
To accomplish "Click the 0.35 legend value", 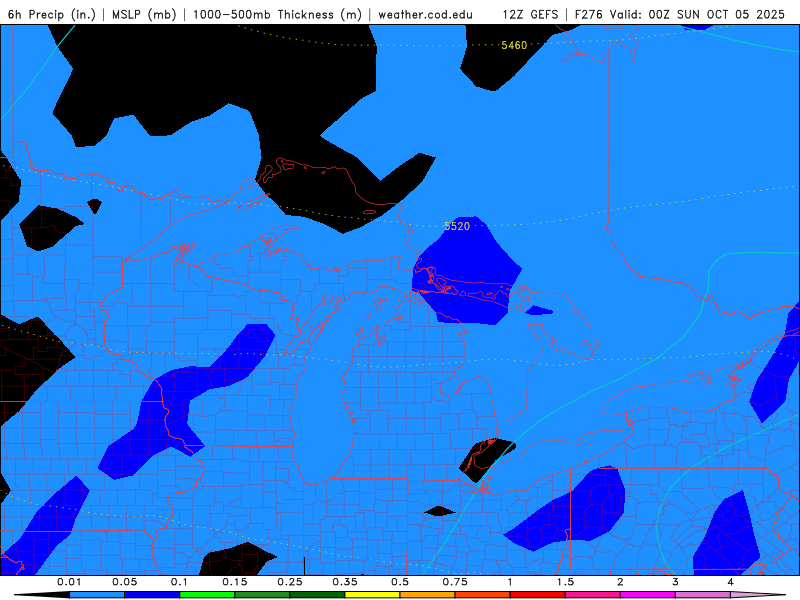I will tap(345, 582).
